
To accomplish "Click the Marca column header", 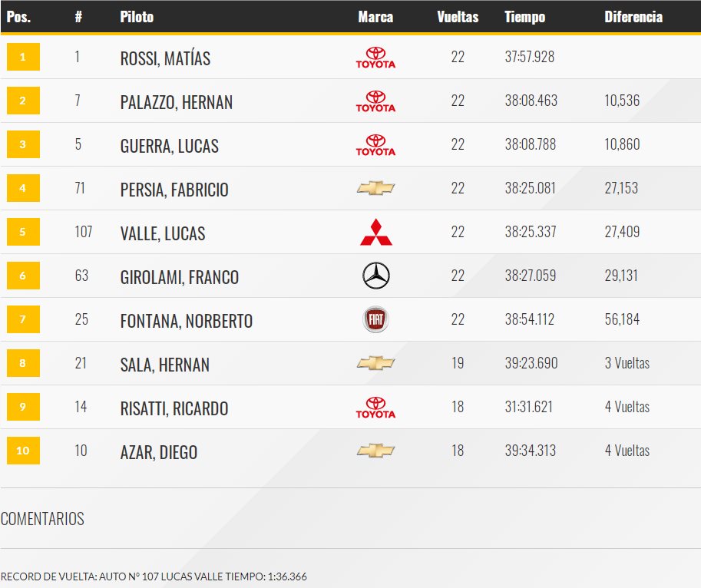I will pos(375,17).
